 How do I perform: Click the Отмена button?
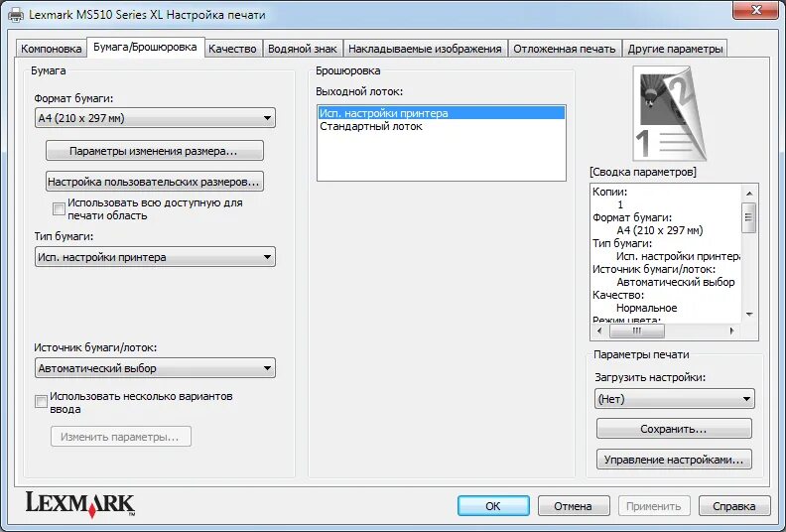(574, 506)
